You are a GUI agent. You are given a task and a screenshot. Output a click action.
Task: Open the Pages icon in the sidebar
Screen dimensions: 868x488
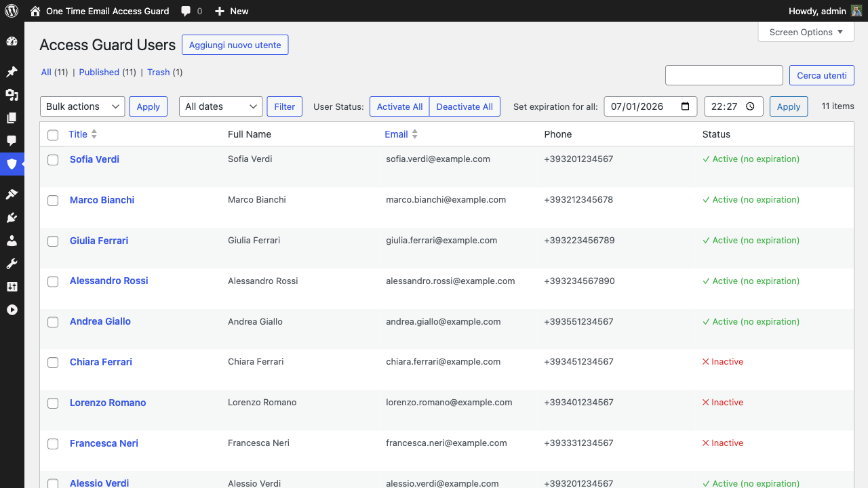pos(12,118)
